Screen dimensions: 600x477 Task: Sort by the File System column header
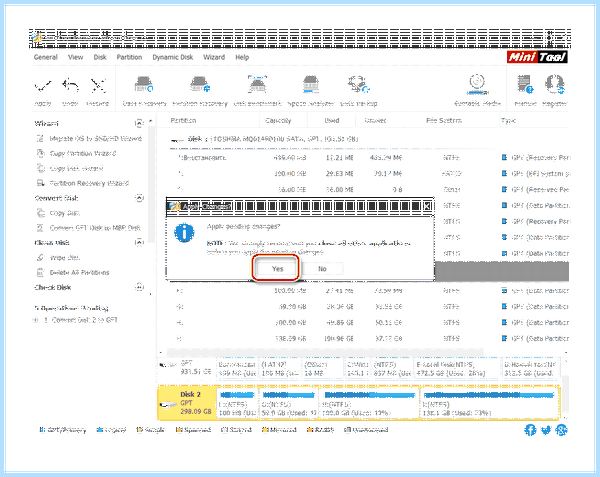(444, 120)
